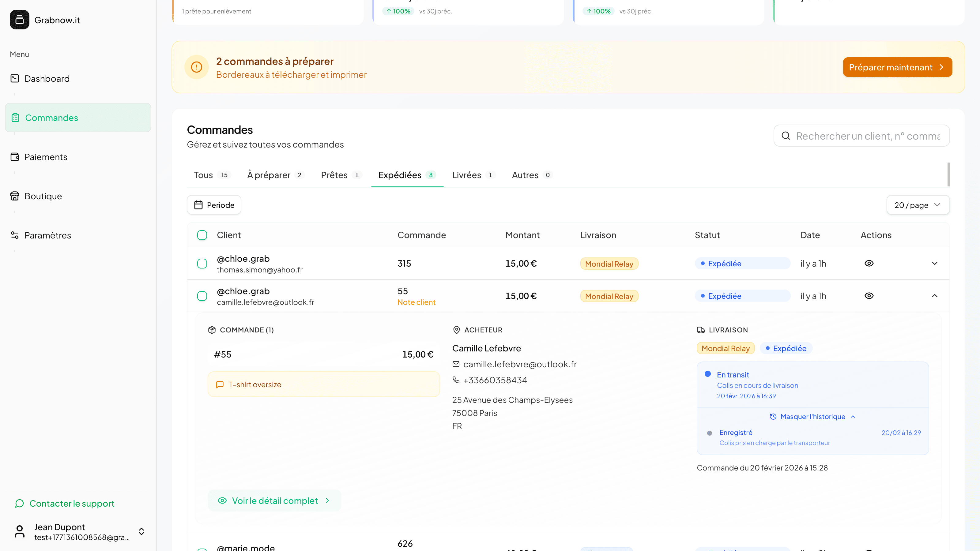The width and height of the screenshot is (980, 551).
Task: Click the search magnifier icon
Action: click(786, 136)
